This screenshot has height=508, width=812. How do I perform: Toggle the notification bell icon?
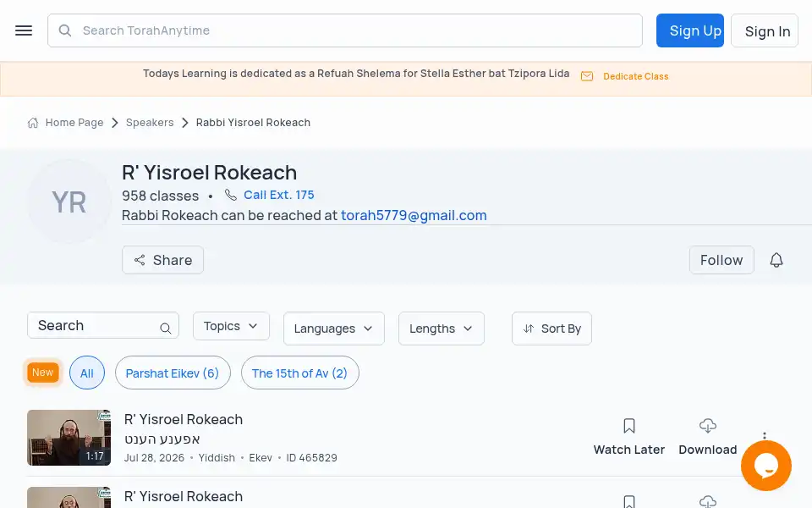coord(776,260)
